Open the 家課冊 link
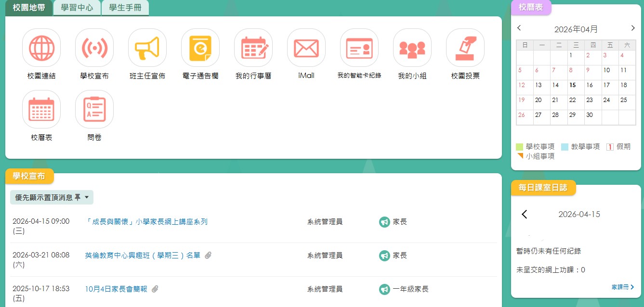This screenshot has height=307, width=644. click(622, 287)
